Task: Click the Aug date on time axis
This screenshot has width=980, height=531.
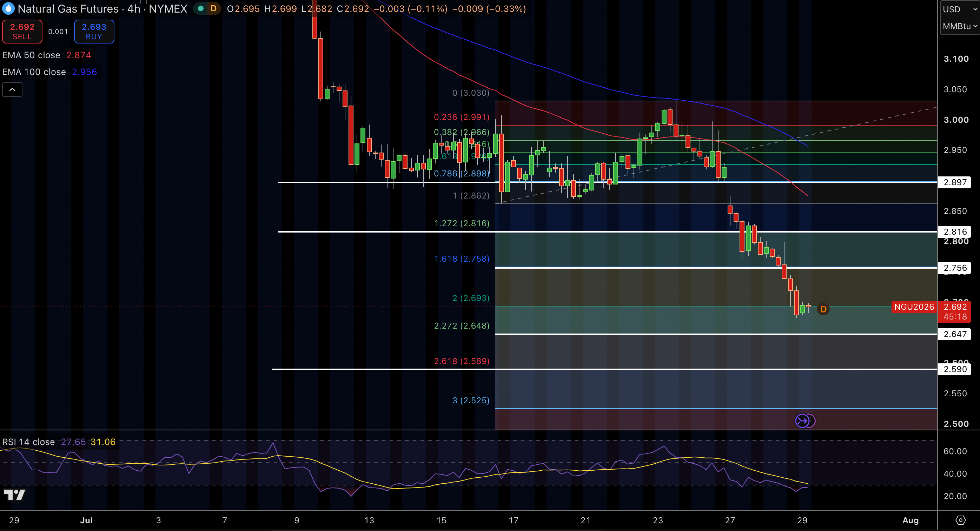Action: click(911, 520)
